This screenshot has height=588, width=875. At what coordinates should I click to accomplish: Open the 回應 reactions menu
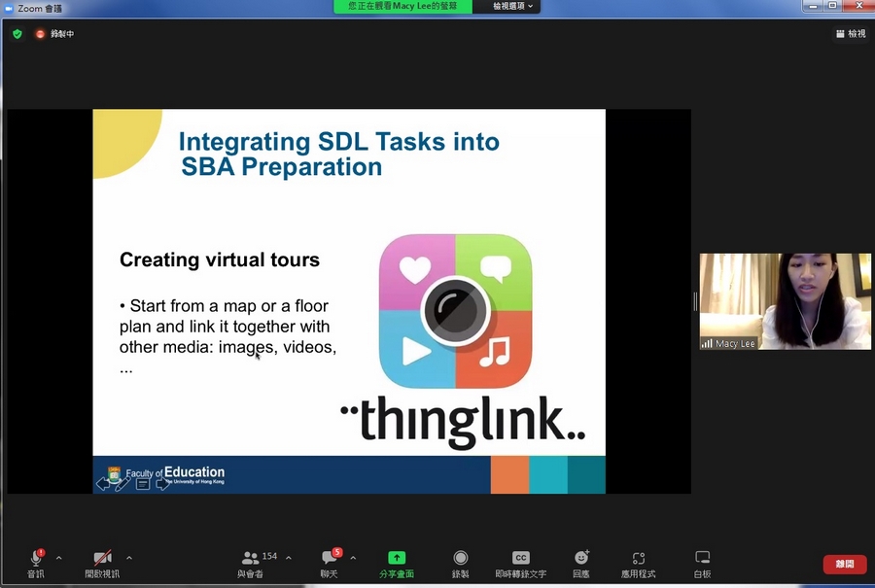point(581,564)
